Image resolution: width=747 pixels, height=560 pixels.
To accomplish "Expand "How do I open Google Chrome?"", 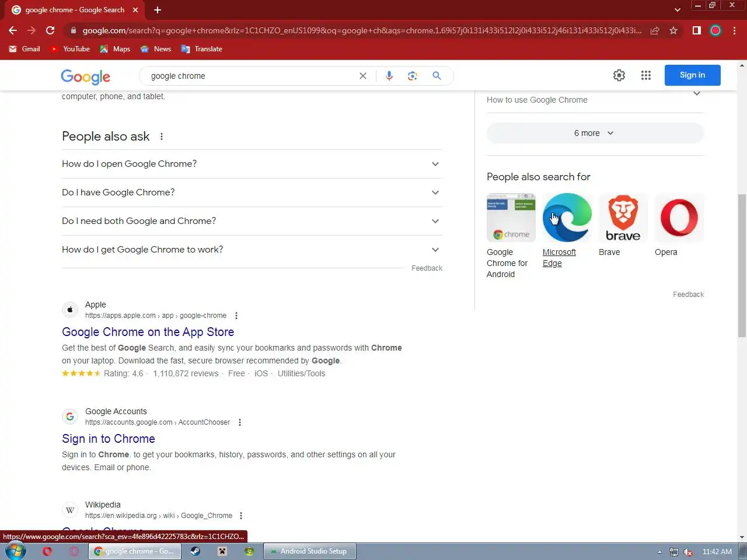I will tap(252, 164).
